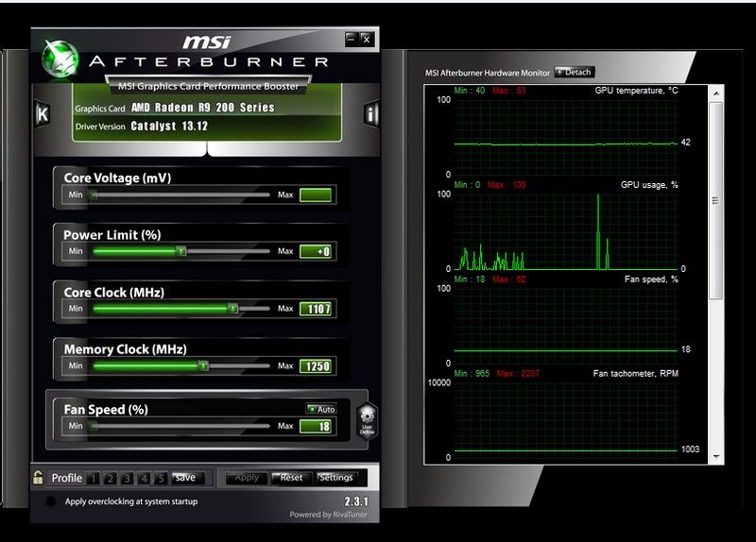Click the Power Limit slider handle
756x542 pixels.
(x=181, y=252)
